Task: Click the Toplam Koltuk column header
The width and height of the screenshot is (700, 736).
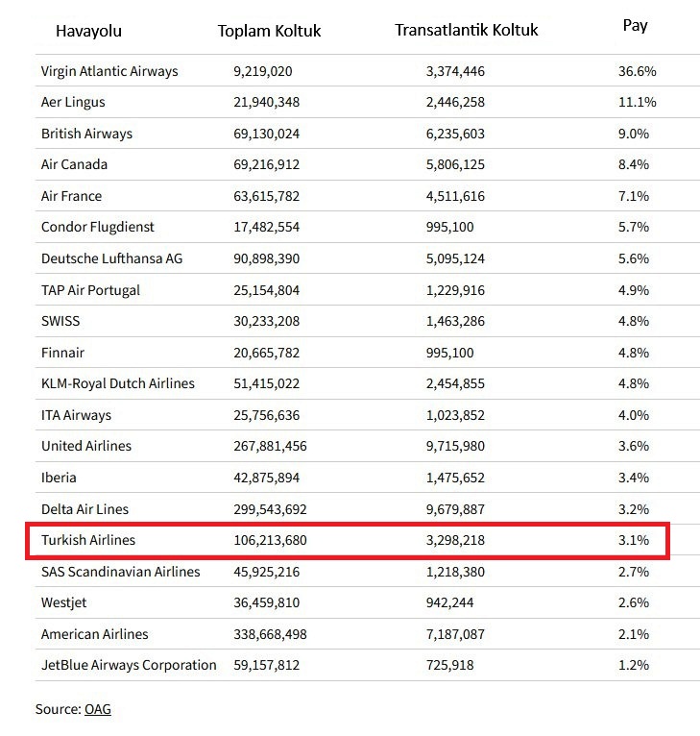Action: coord(269,31)
